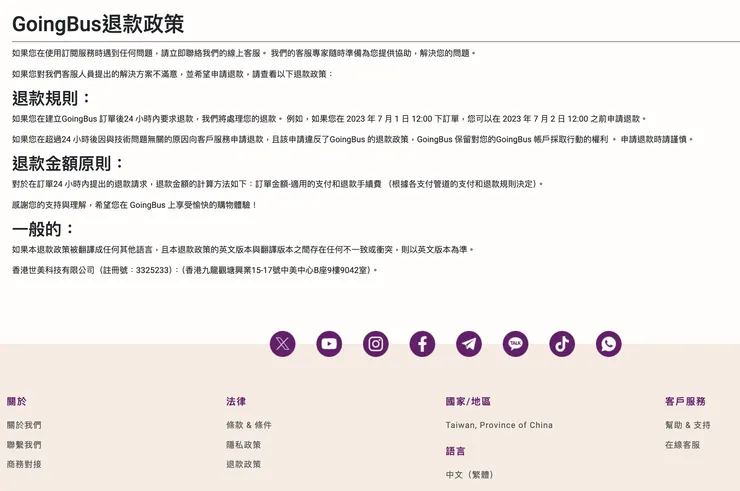The image size is (740, 491).
Task: Click the paragraph starting 如果您對我們客服人員
Action: 173,74
